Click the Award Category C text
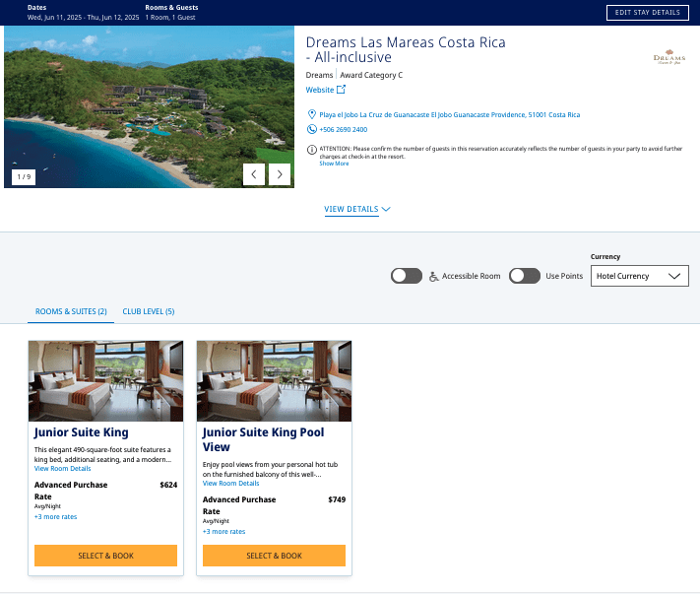The height and width of the screenshot is (594, 700). [x=371, y=75]
